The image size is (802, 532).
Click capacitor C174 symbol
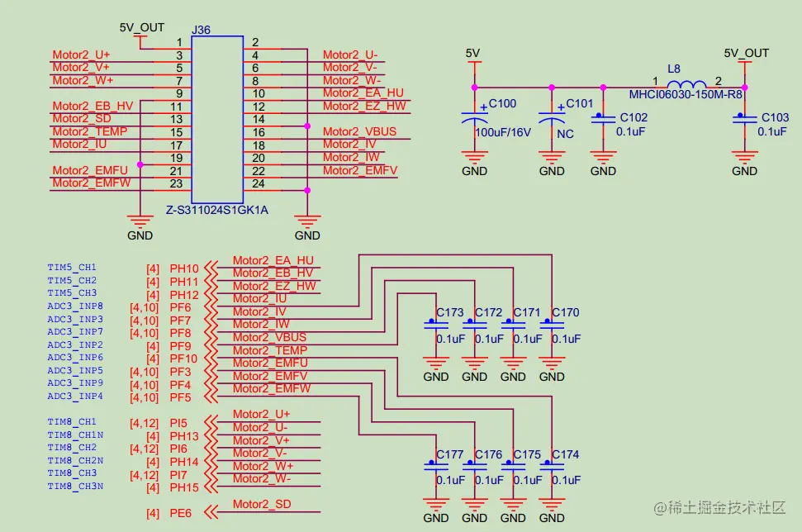pyautogui.click(x=552, y=465)
